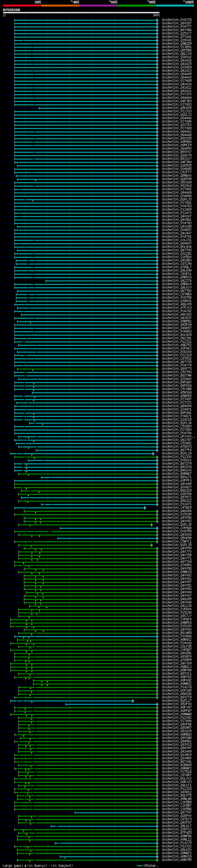Select label UniRef100_P14279
This screenshot has height=868, width=197.
point(177,842)
